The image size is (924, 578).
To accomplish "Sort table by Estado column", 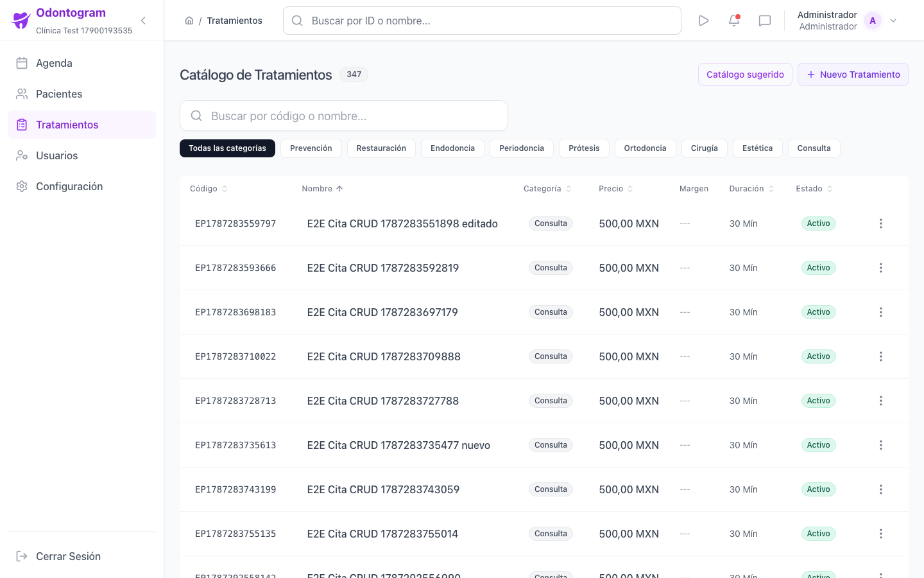I will pos(814,189).
